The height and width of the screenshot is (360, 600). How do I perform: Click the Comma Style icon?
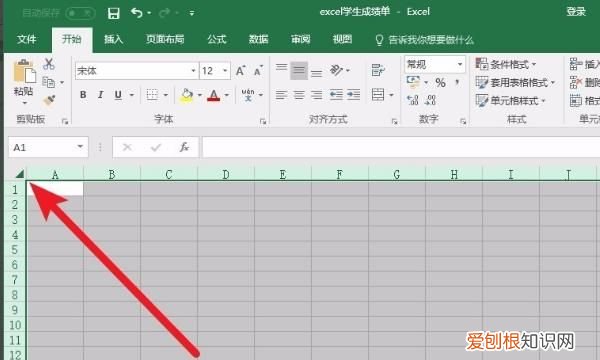(457, 82)
